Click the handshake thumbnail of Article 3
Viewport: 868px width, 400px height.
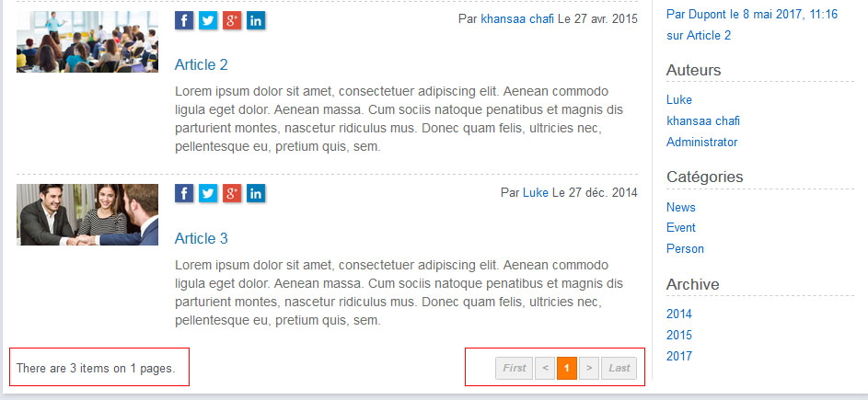point(87,214)
